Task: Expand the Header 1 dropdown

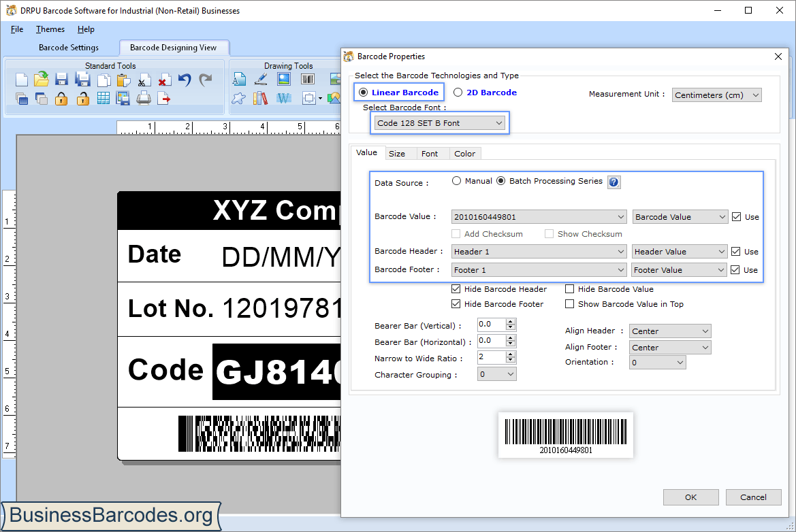Action: pos(539,252)
